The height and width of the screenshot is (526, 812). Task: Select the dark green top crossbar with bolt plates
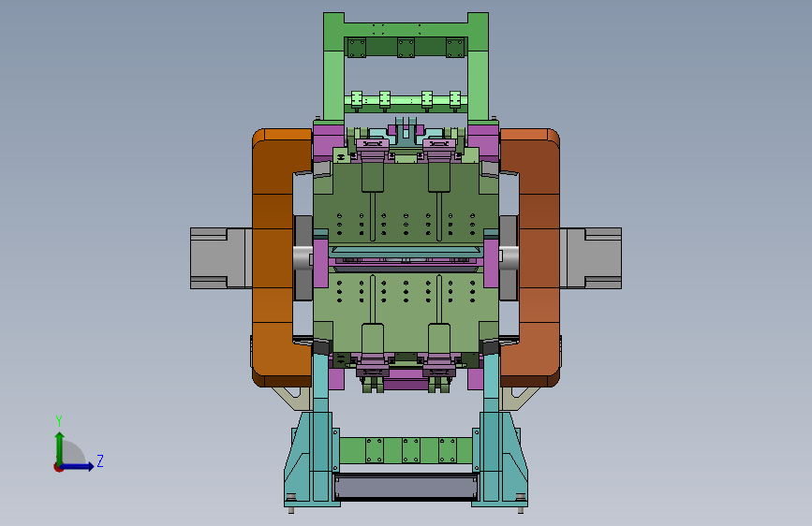(406, 47)
